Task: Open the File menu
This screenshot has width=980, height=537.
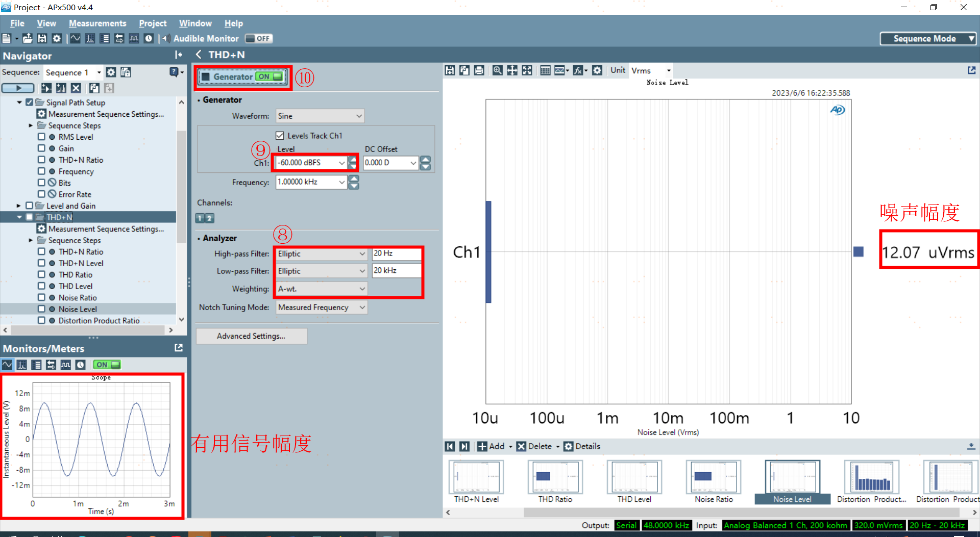Action: pyautogui.click(x=17, y=23)
